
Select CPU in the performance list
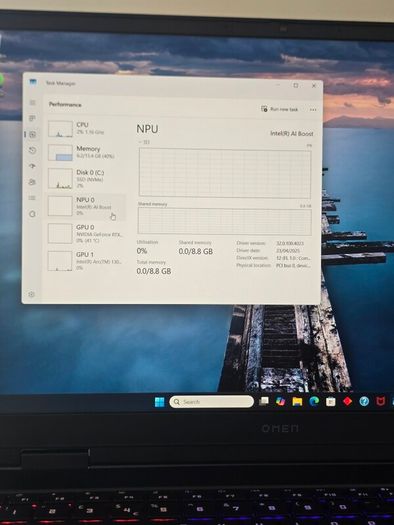pyautogui.click(x=85, y=129)
